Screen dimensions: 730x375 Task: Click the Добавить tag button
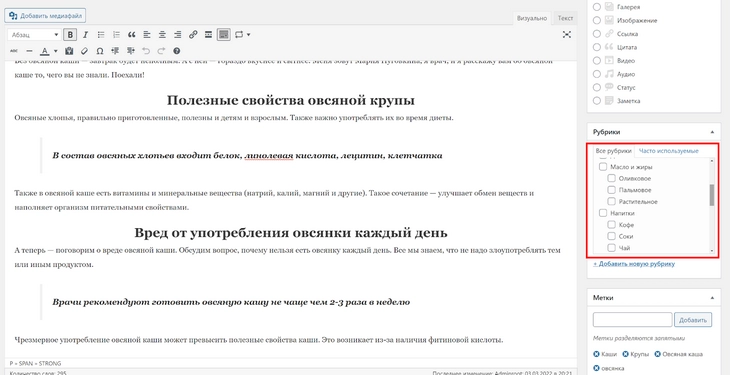point(693,320)
